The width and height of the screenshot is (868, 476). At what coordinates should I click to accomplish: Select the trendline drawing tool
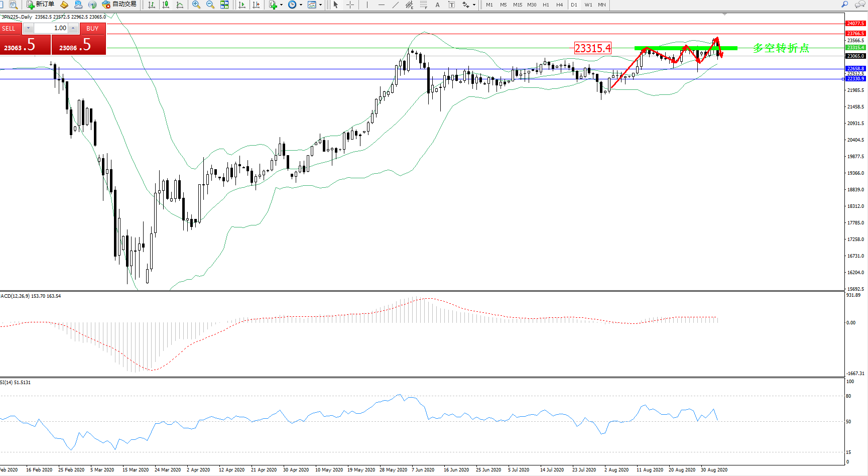(x=396, y=5)
